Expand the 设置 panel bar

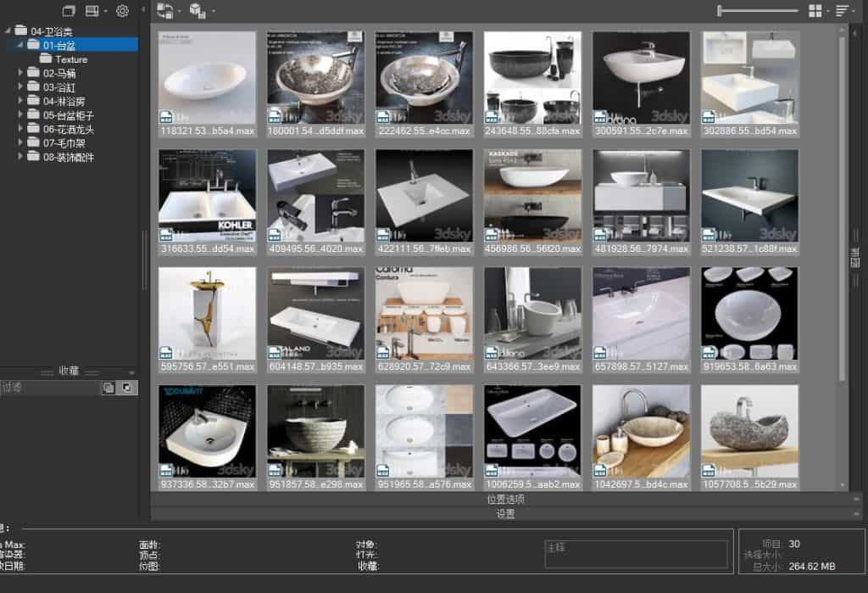(x=505, y=514)
